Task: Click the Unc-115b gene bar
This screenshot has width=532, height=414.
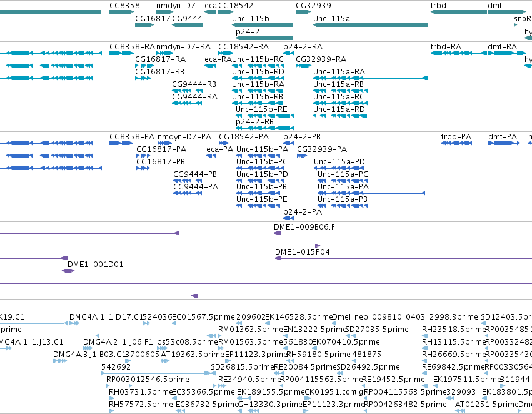Action: point(263,25)
